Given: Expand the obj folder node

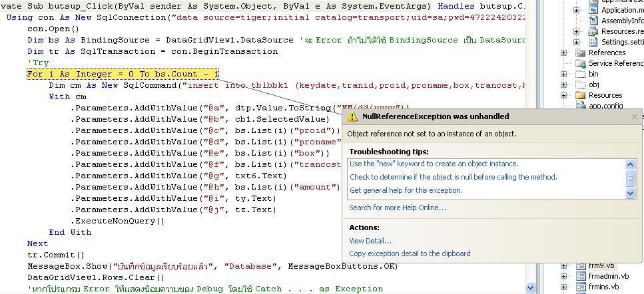Looking at the screenshot, I should (x=563, y=85).
